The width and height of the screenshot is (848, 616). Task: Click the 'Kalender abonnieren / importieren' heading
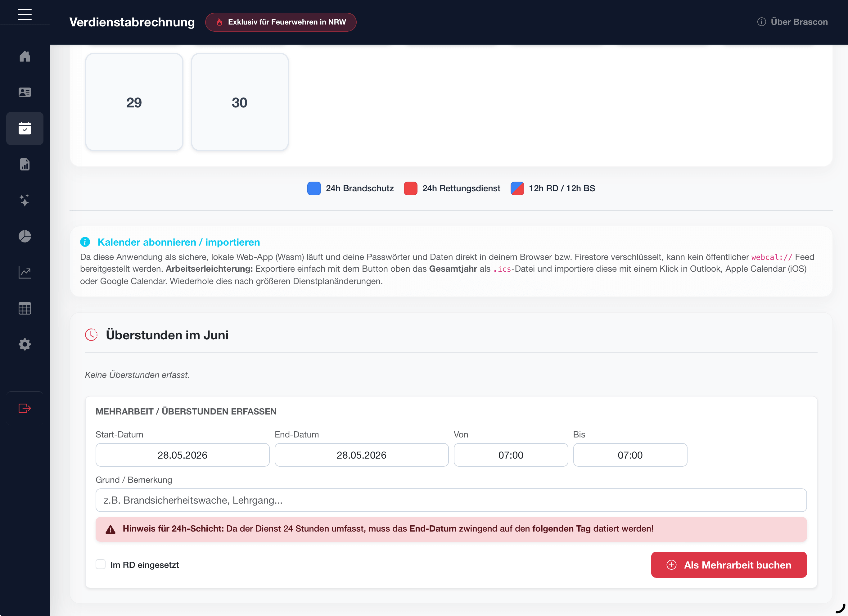click(x=179, y=242)
